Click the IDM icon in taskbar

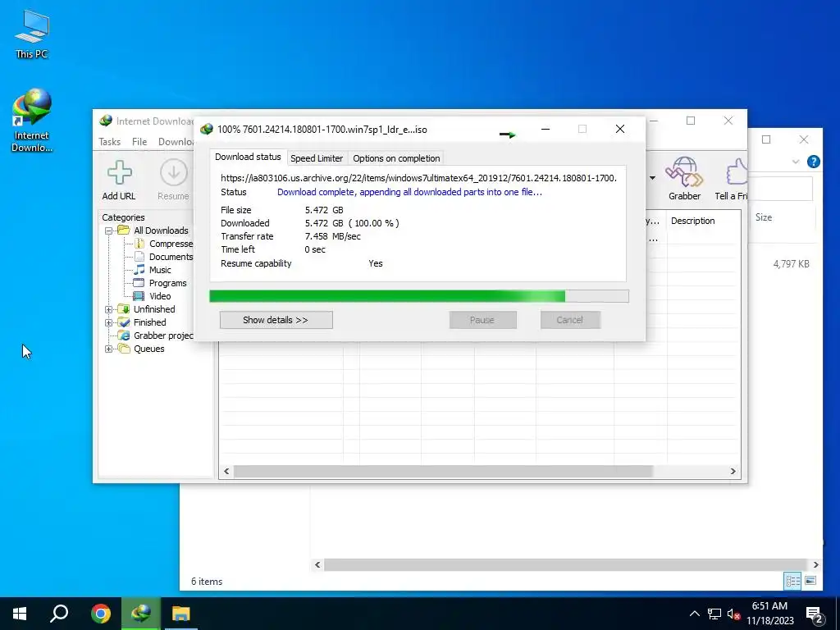tap(141, 614)
